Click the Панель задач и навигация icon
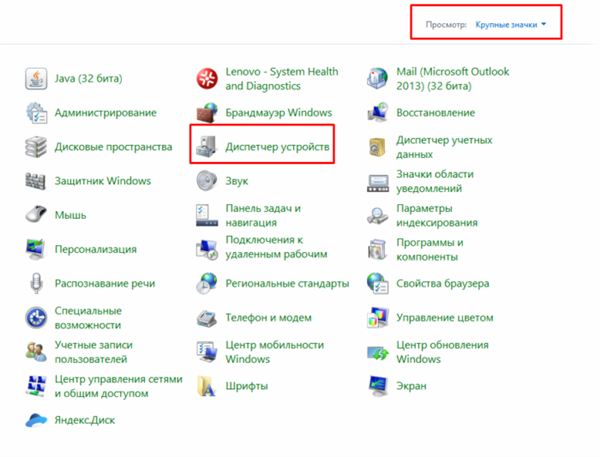The height and width of the screenshot is (457, 600). 207,215
